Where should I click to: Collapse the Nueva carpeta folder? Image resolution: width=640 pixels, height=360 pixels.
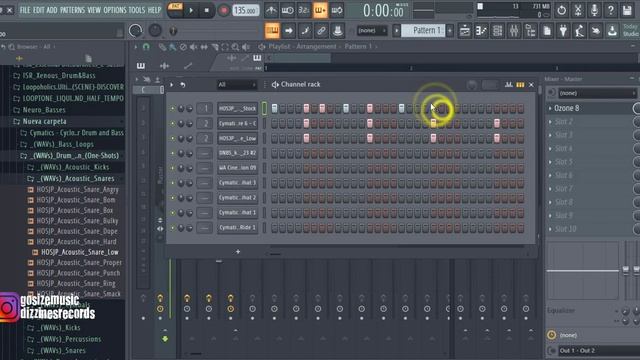point(44,121)
